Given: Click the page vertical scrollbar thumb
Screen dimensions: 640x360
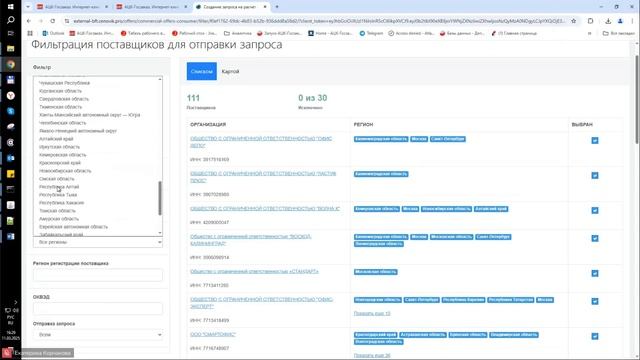Looking at the screenshot, I should [636, 99].
